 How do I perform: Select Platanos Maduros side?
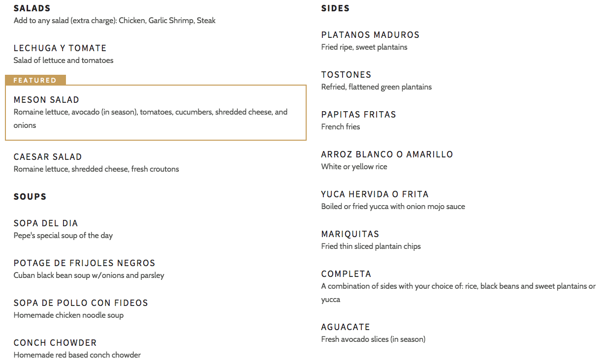370,35
